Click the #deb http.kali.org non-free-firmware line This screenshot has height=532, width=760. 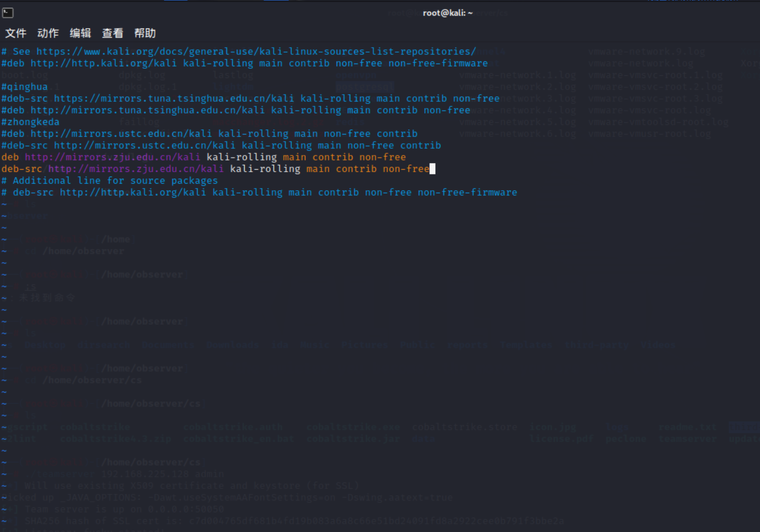pos(244,63)
